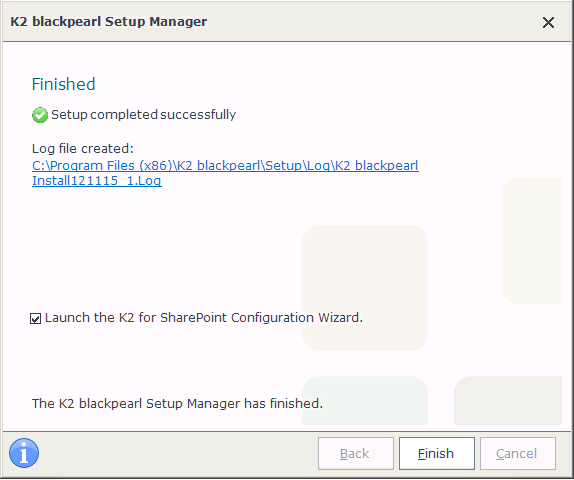This screenshot has height=480, width=574.
Task: Click the Cancel button
Action: 518,453
